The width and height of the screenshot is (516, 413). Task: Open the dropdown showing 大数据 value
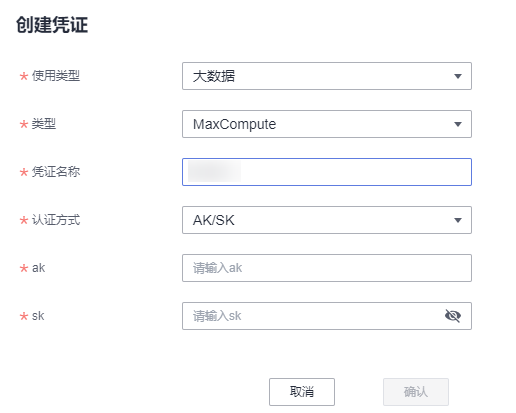pos(327,76)
